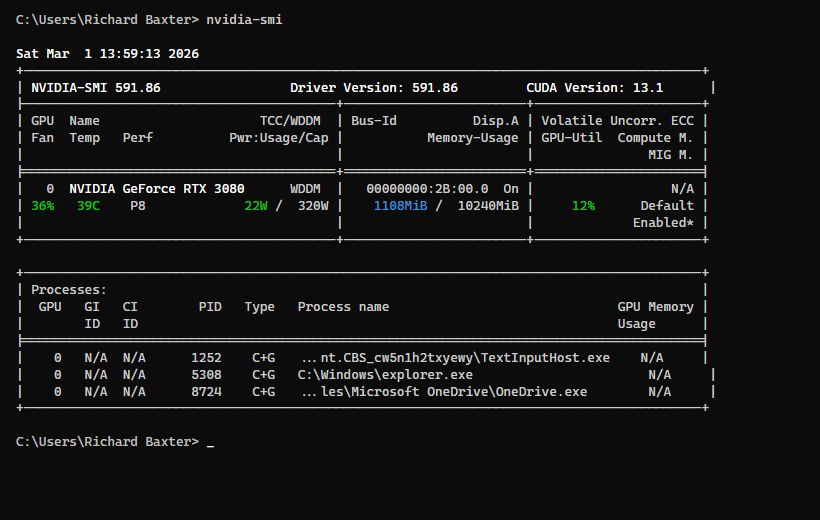The width and height of the screenshot is (820, 520).
Task: Click the WDDM driver mode value
Action: [x=305, y=189]
